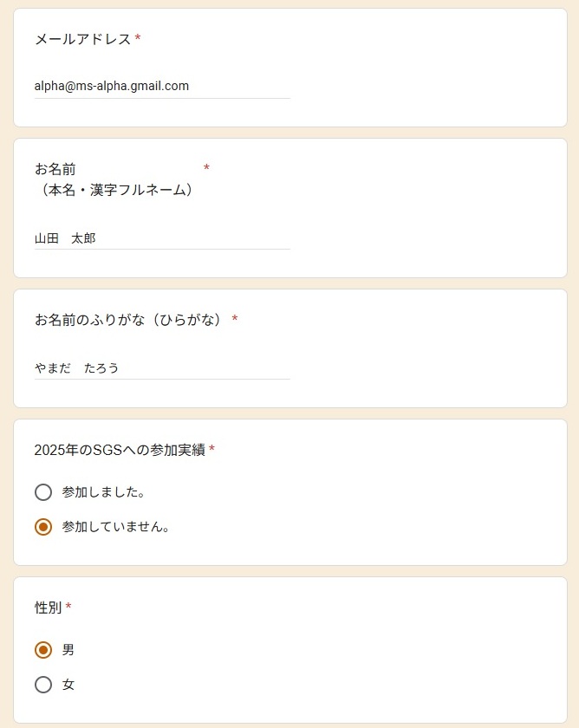Choose the 男 radio button circle
Screen dimensions: 579x728
point(43,650)
